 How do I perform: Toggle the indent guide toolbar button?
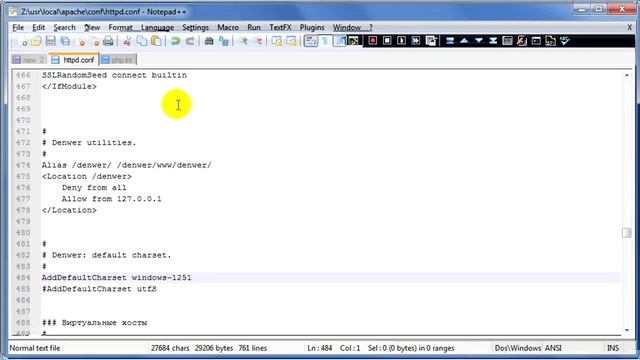(x=340, y=41)
